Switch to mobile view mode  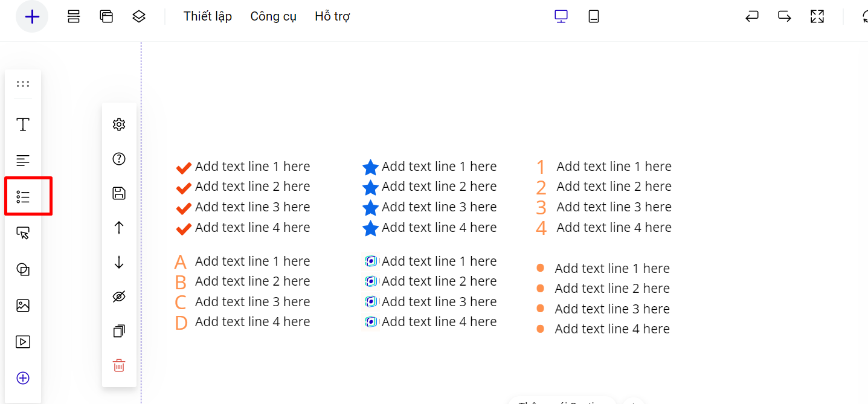tap(594, 17)
